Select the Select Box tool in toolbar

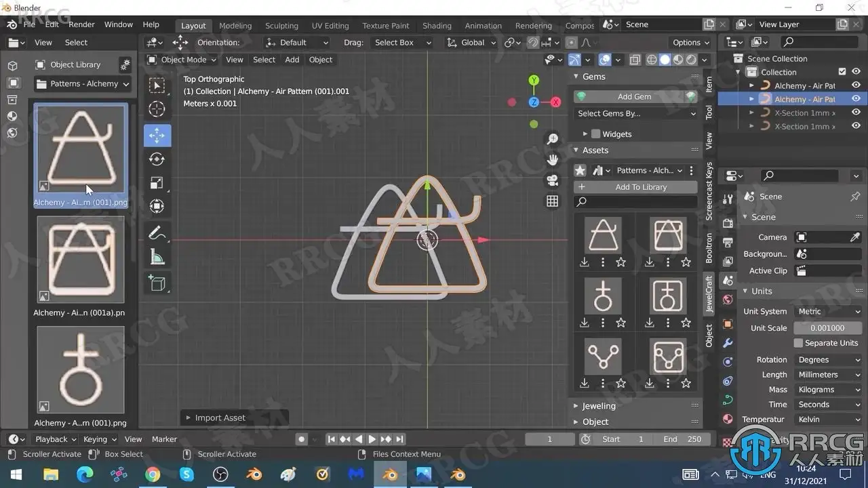pos(157,85)
